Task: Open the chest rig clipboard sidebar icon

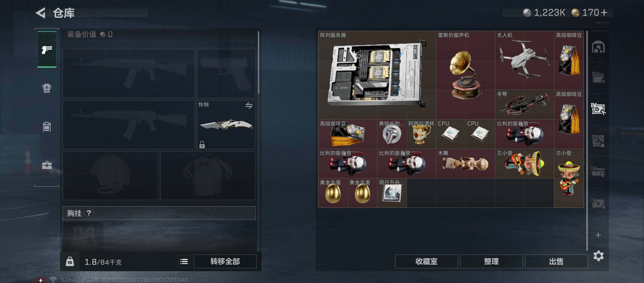Action: 47,127
